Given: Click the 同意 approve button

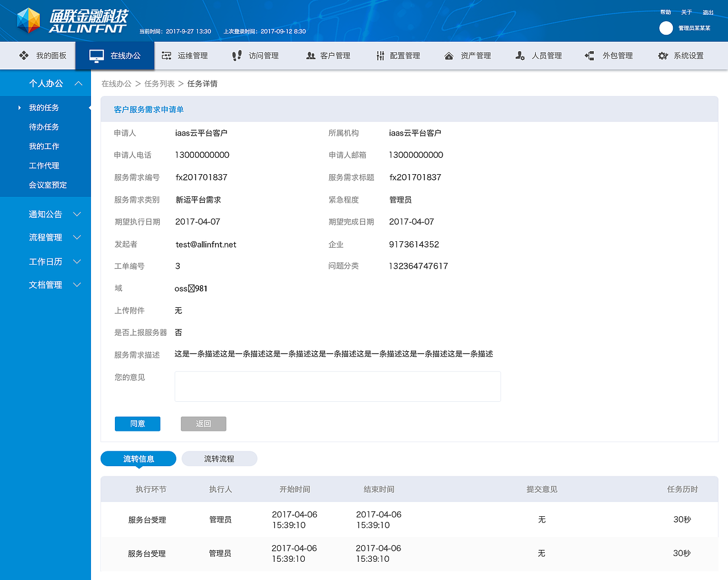Looking at the screenshot, I should pyautogui.click(x=137, y=423).
